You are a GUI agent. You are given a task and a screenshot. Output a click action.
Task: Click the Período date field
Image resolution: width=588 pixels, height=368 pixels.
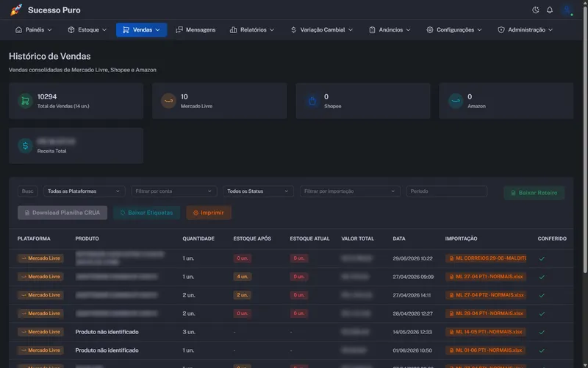tap(447, 191)
